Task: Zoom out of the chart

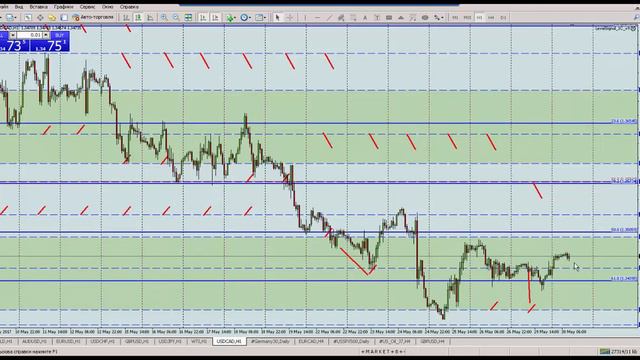Action: (176, 18)
